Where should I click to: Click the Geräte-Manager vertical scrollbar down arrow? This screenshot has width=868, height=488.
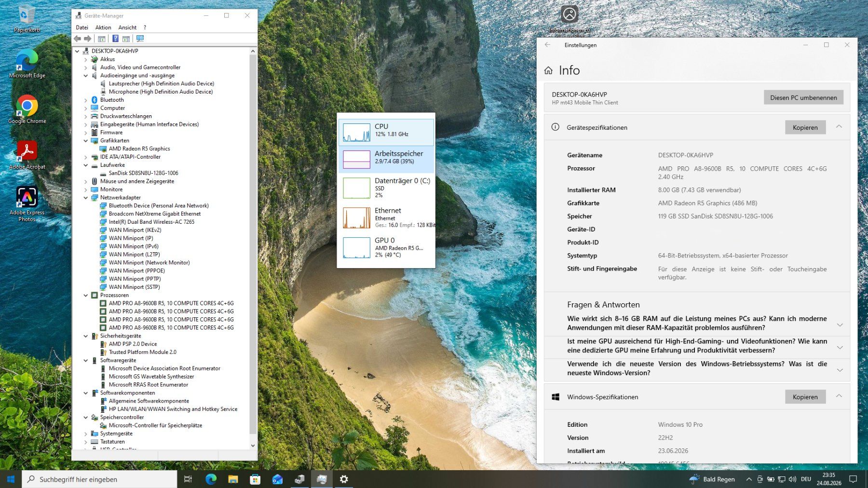click(x=253, y=446)
